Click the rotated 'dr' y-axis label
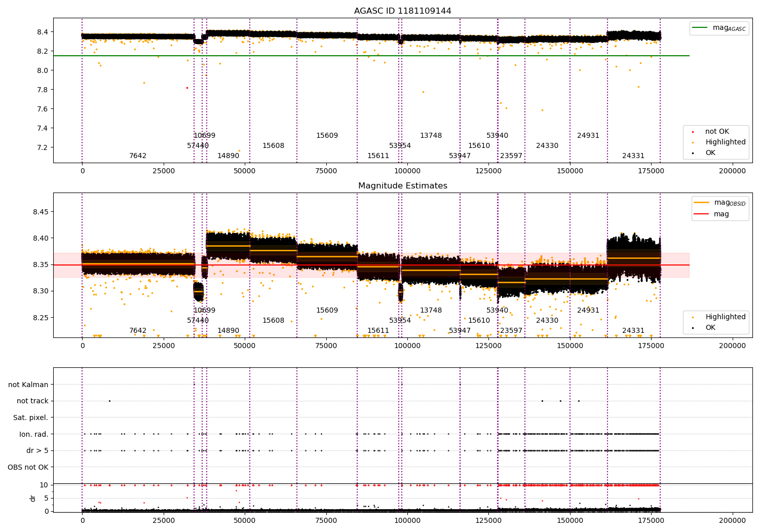Screen dimensions: 760x532 click(x=33, y=498)
